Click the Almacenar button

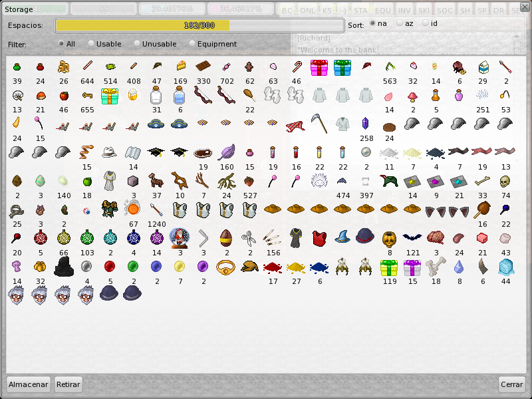pos(28,384)
